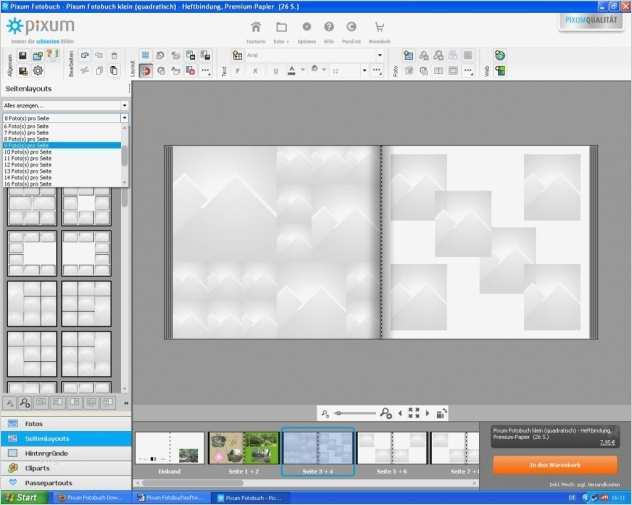
Task: Toggle underline U formatting
Action: (x=276, y=71)
